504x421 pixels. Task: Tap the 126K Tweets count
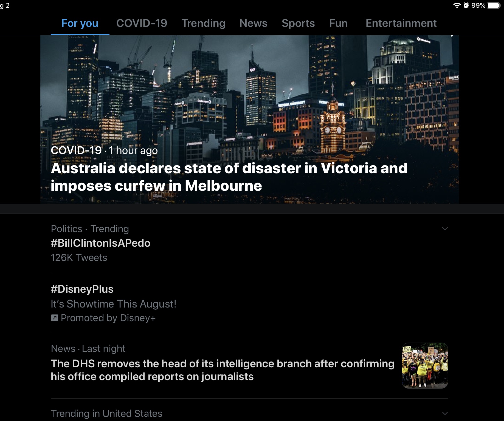[79, 258]
